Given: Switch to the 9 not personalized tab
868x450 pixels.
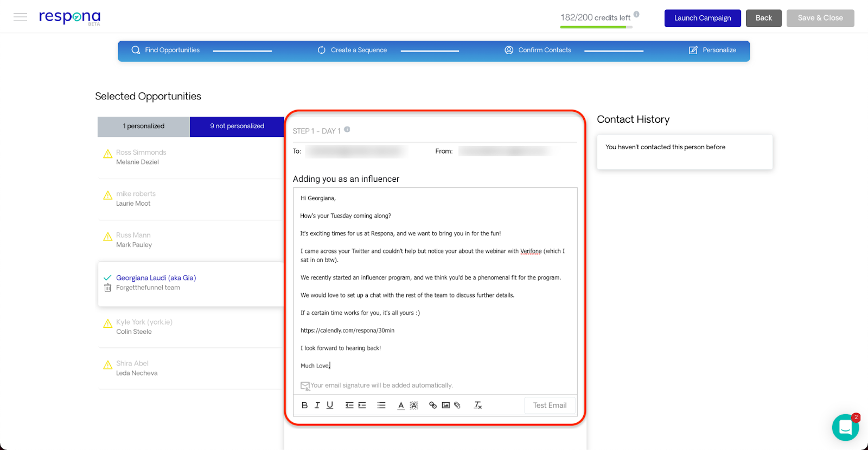Looking at the screenshot, I should click(237, 126).
